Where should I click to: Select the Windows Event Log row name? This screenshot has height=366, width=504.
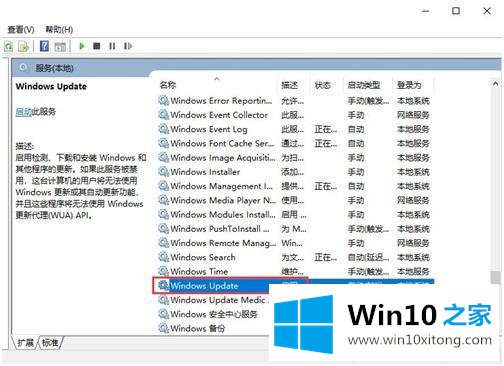209,129
